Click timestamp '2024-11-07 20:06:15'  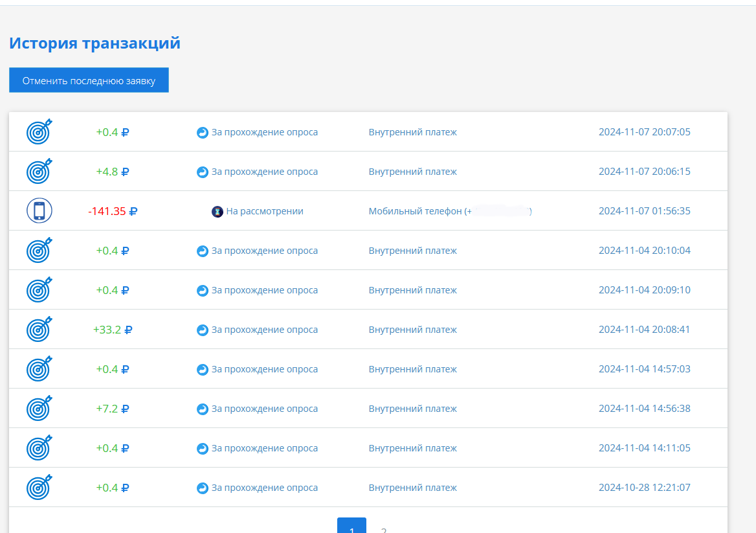coord(644,171)
